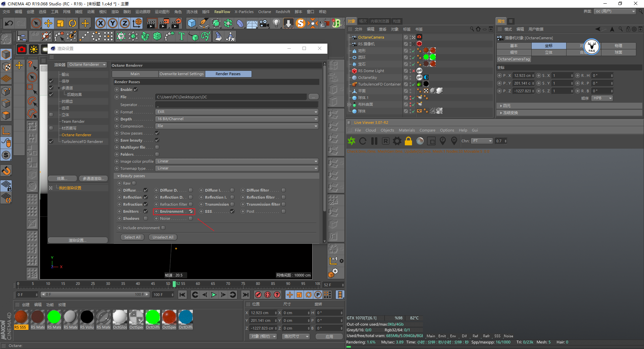Open the Tonemap type dropdown
644x349 pixels.
point(237,168)
